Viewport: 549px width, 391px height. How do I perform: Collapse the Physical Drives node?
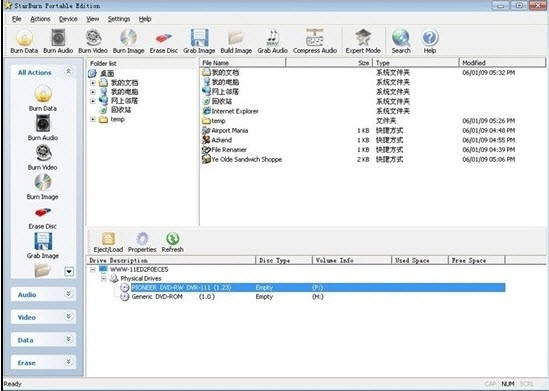103,279
